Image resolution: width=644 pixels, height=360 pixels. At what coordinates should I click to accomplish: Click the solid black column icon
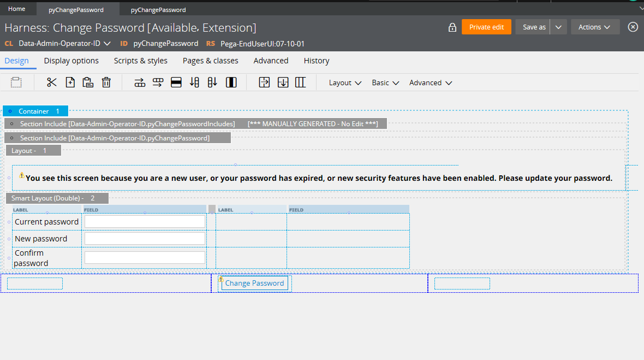(x=231, y=82)
